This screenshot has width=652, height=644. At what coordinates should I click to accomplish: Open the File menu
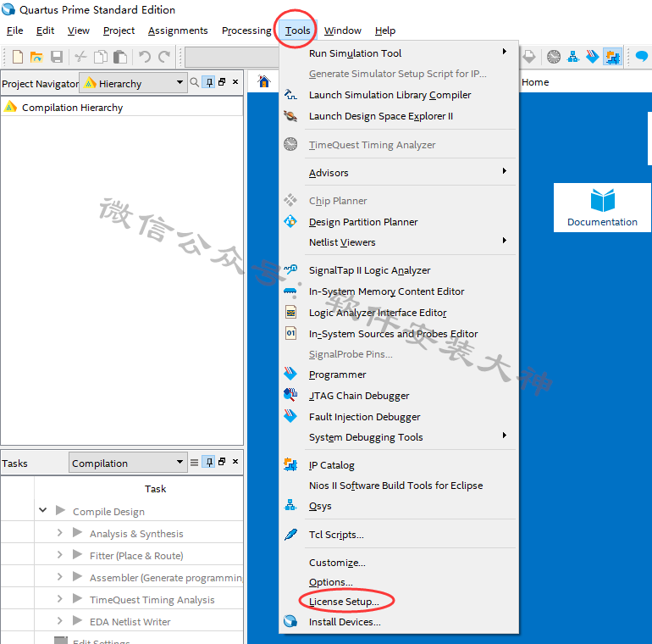pos(15,31)
